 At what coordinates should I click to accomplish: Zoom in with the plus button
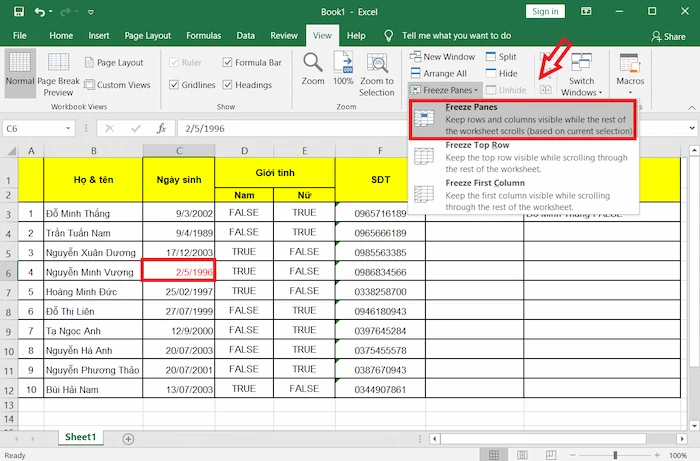point(657,455)
